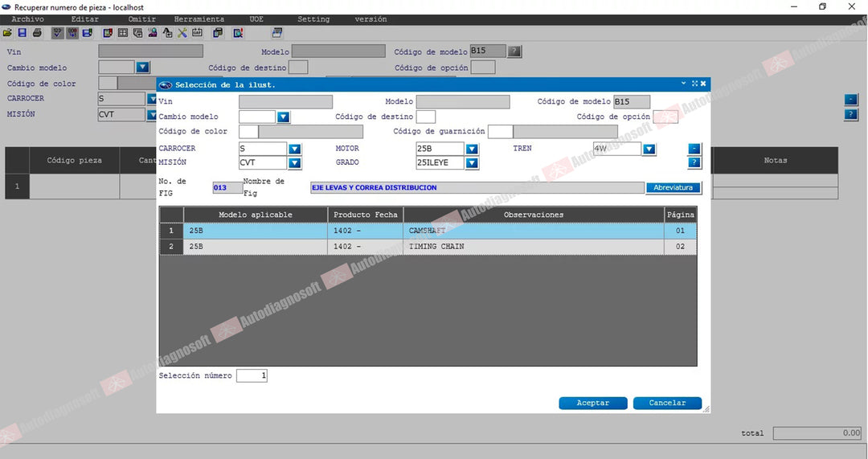868x459 pixels.
Task: Click the calendar-like toolbar icon
Action: click(x=197, y=33)
